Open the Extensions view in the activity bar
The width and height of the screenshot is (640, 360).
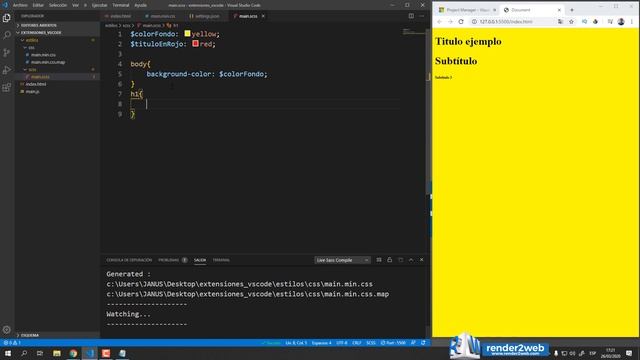pyautogui.click(x=7, y=88)
